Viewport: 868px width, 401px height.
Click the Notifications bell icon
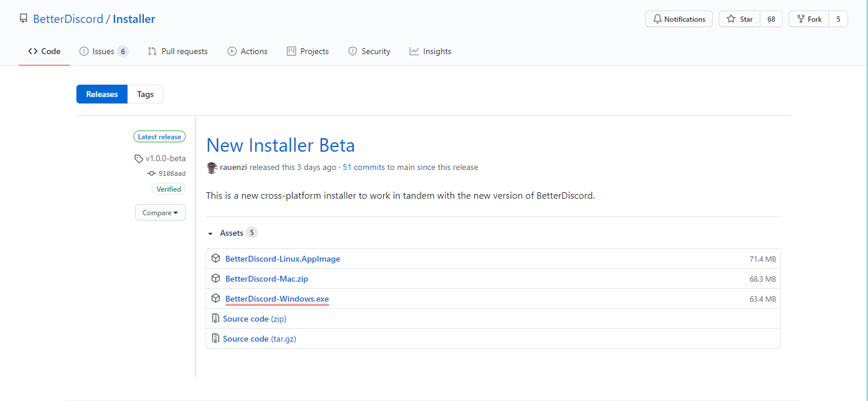(657, 19)
